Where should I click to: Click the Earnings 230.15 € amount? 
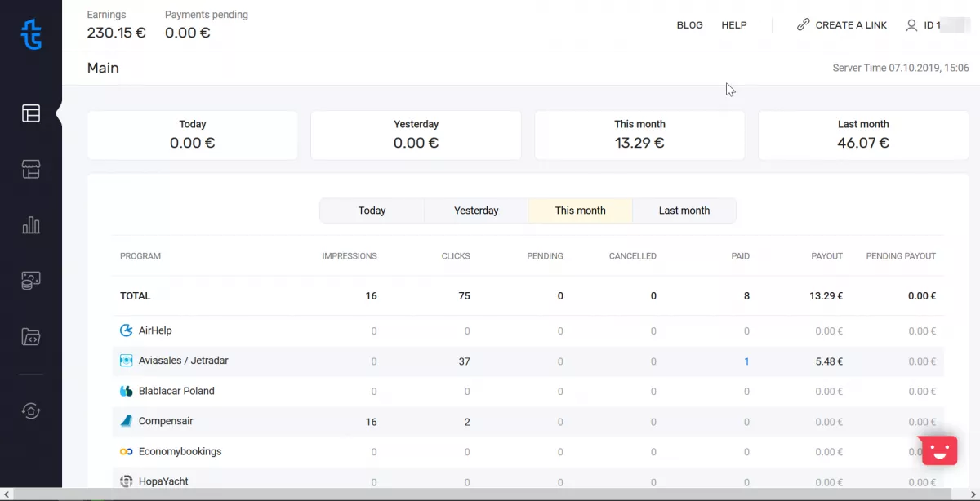[117, 33]
